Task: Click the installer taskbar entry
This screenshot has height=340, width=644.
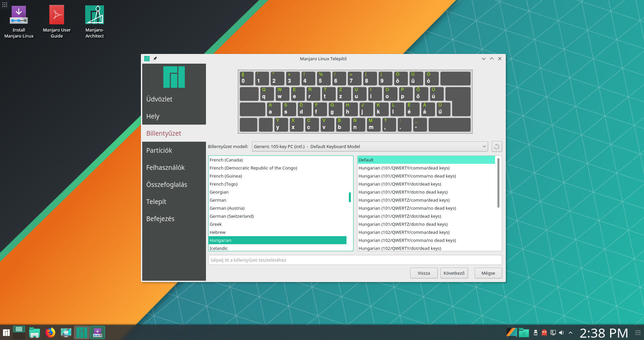Action: pos(97,333)
